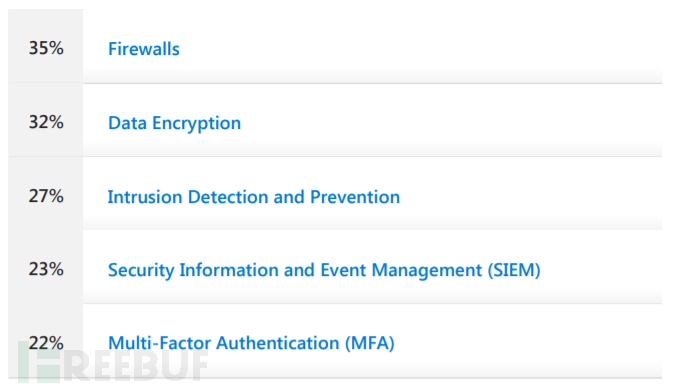The height and width of the screenshot is (390, 674).
Task: Click empty area of Firewalls row
Action: 421,47
